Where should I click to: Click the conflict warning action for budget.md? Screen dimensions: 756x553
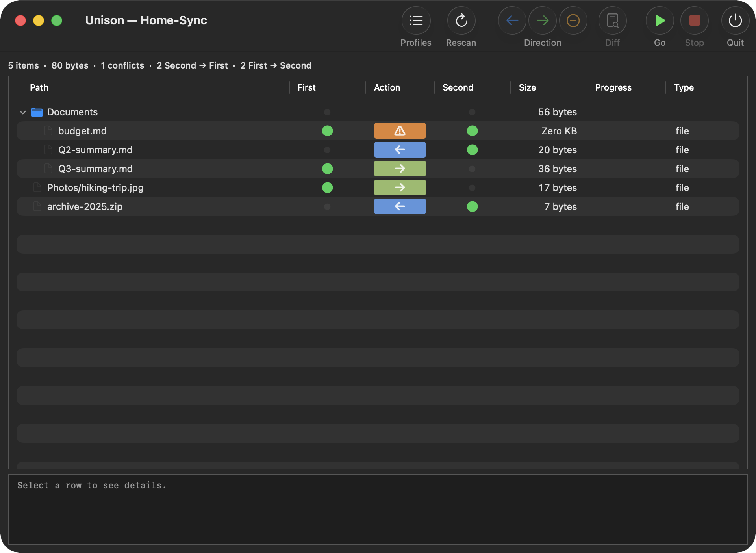pyautogui.click(x=400, y=131)
